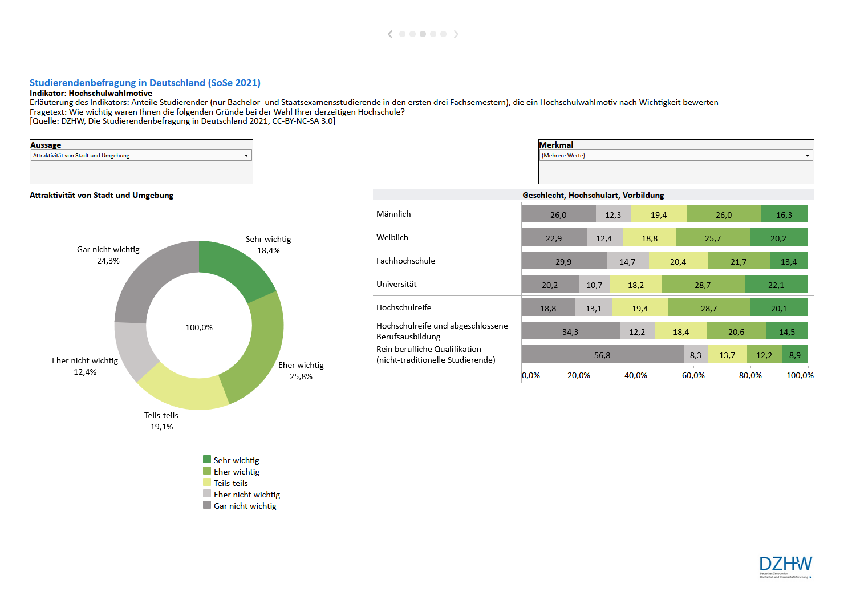Click the DZHW logo

click(785, 567)
